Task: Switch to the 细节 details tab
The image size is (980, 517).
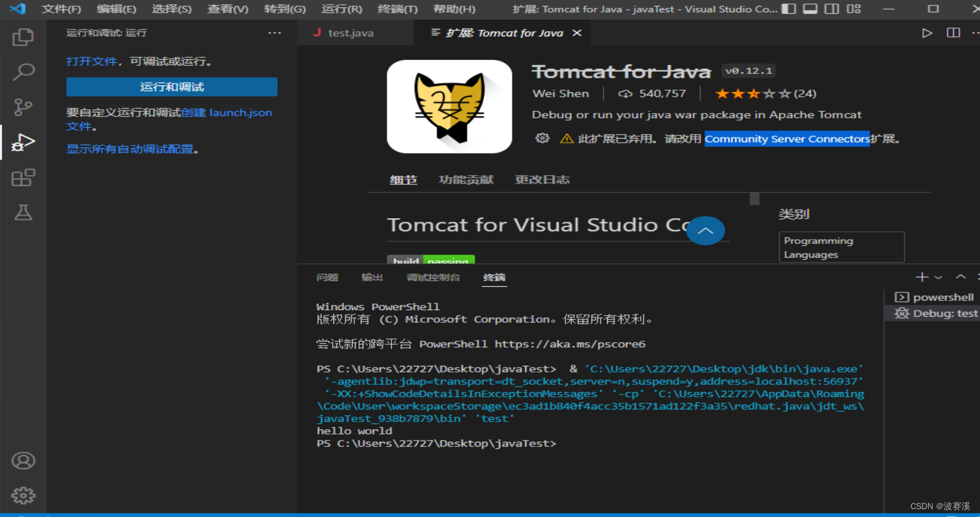Action: [x=403, y=180]
